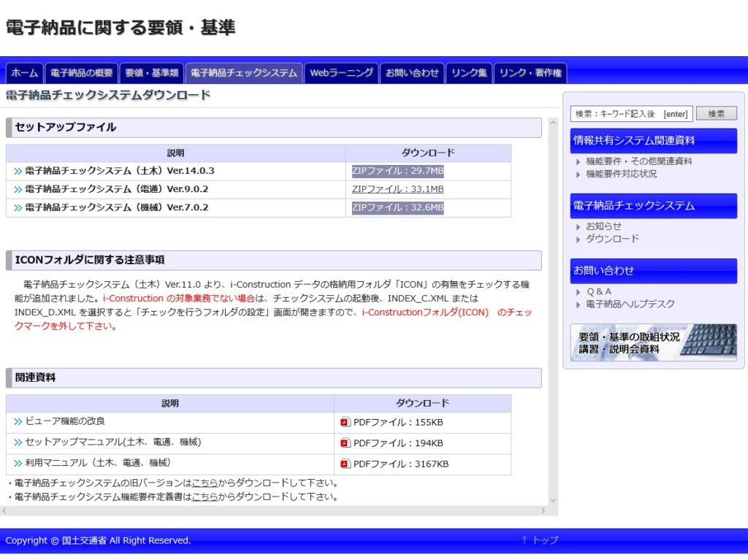Download the 機械 Ver.7.0.2 ZIP file
The height and width of the screenshot is (560, 748).
(x=397, y=207)
